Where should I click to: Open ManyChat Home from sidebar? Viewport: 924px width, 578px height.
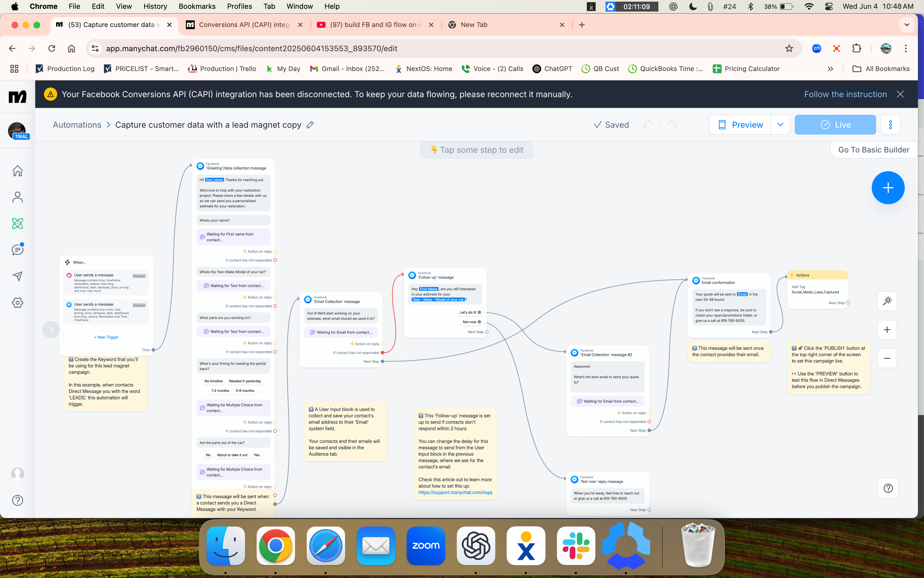click(x=18, y=170)
